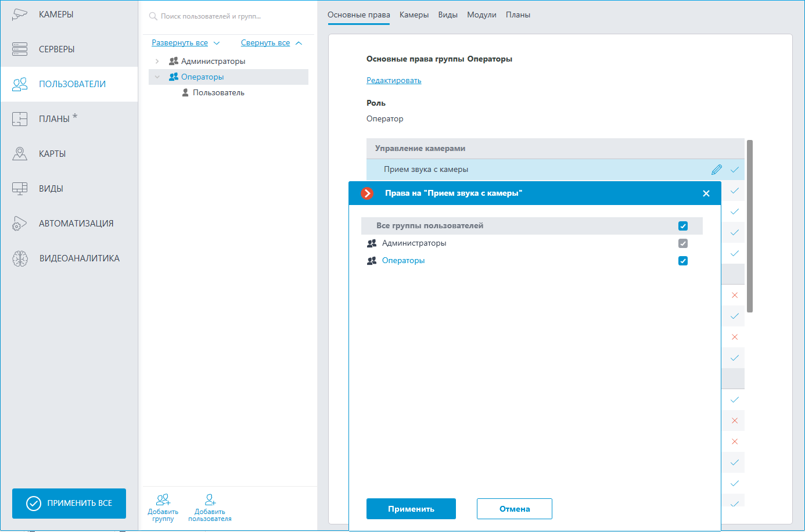Click the Операторы group icon in dialog
The image size is (805, 532).
tap(372, 261)
